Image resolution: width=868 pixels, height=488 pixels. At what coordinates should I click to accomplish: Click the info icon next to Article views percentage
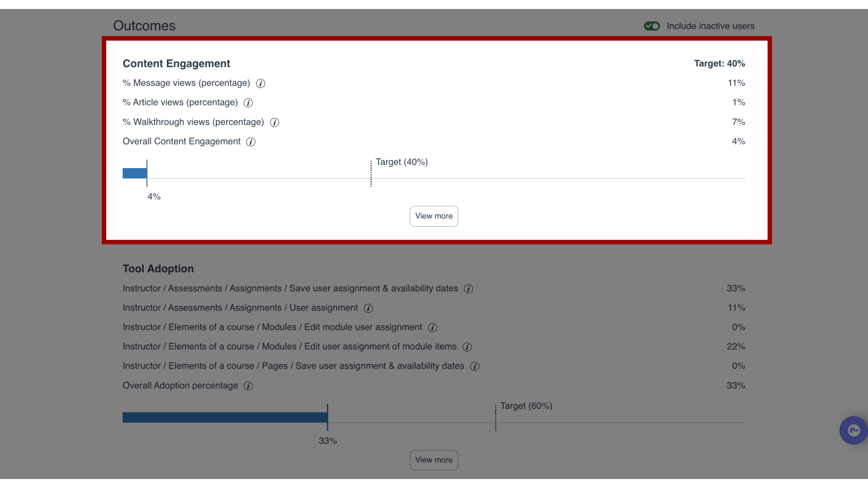coord(248,103)
